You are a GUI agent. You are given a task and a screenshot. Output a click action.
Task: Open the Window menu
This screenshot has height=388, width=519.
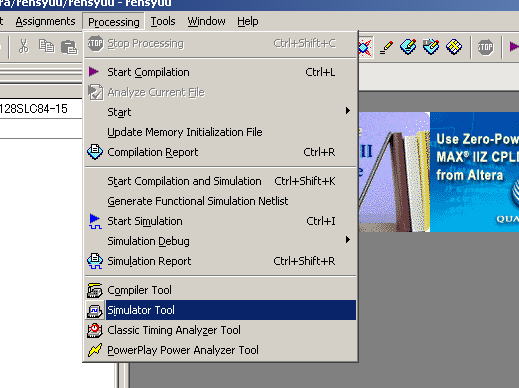tap(206, 22)
